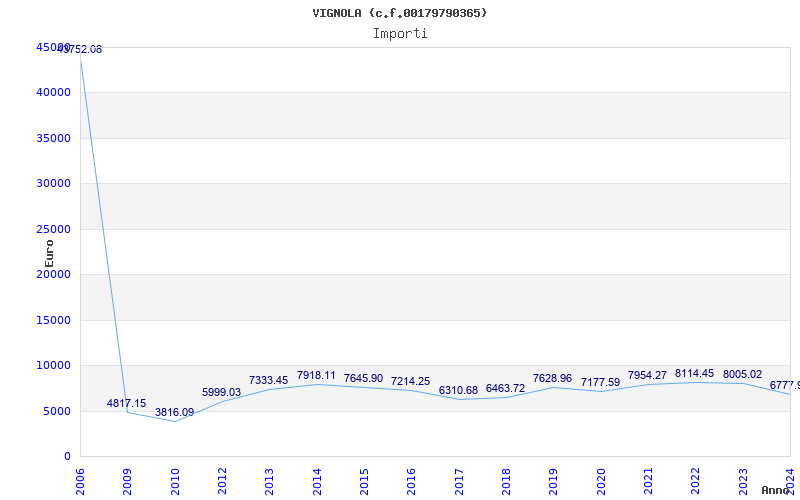Select the 7954.27 data label

[x=647, y=375]
